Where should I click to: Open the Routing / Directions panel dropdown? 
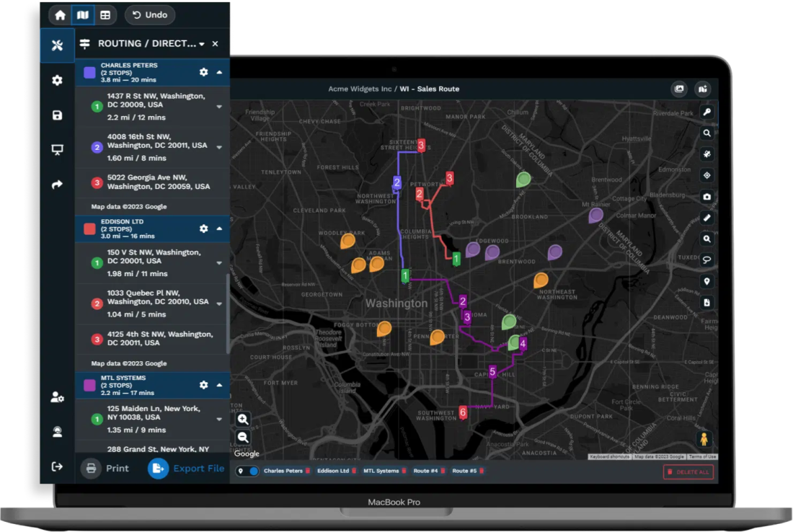(x=202, y=44)
